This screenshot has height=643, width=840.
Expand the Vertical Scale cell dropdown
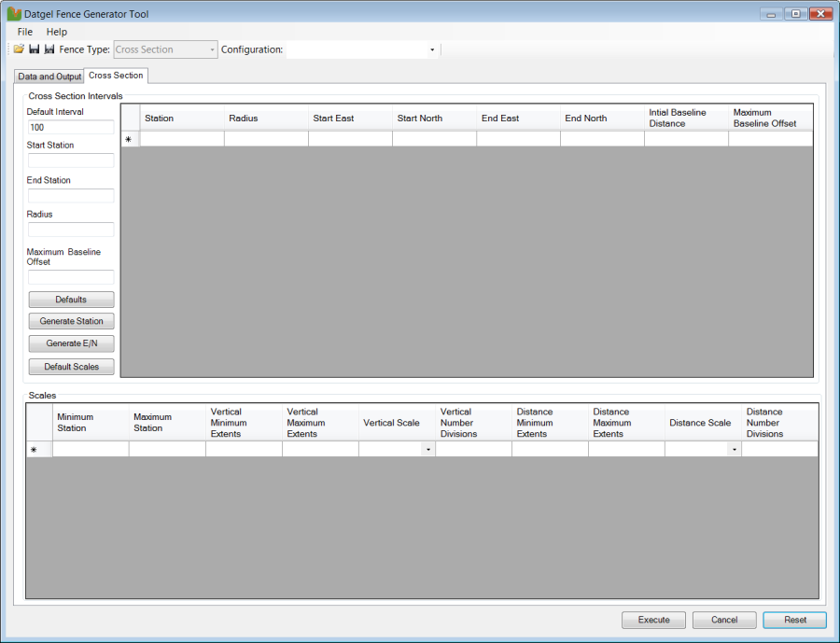click(x=427, y=450)
